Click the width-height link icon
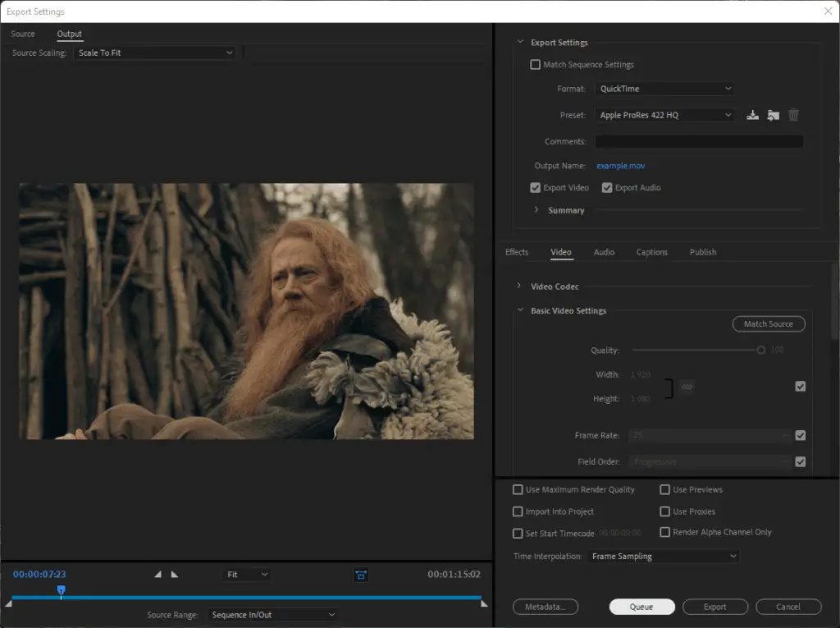Viewport: 840px width, 628px height. (x=687, y=387)
